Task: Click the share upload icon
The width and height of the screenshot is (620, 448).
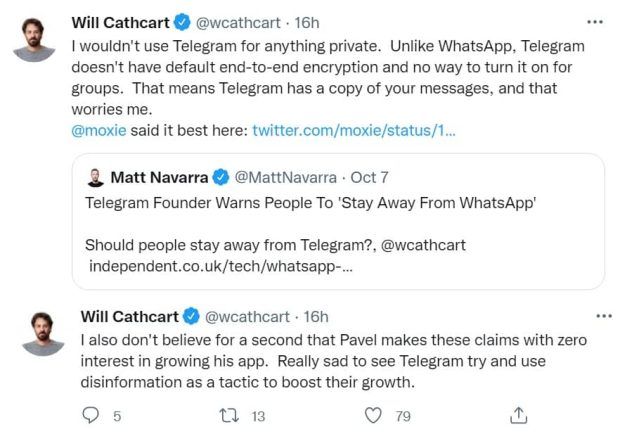Action: coord(518,415)
